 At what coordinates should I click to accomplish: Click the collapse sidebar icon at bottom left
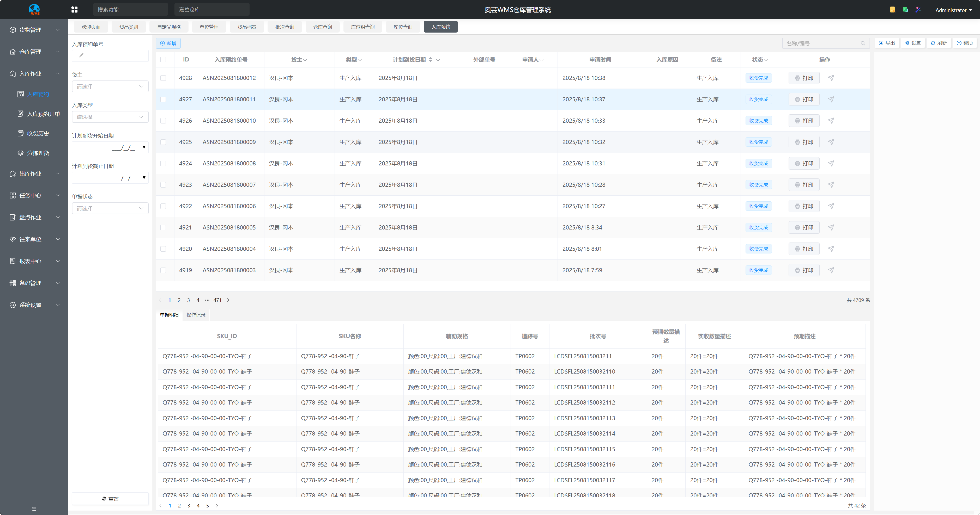click(x=34, y=508)
